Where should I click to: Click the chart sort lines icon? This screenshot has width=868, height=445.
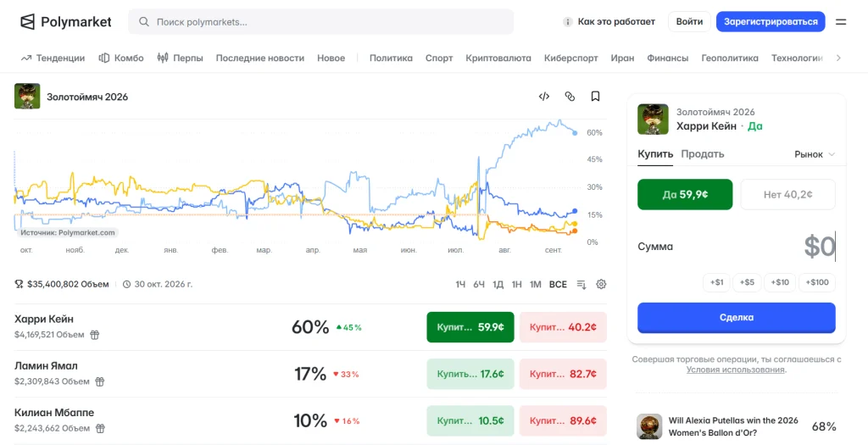coord(581,285)
